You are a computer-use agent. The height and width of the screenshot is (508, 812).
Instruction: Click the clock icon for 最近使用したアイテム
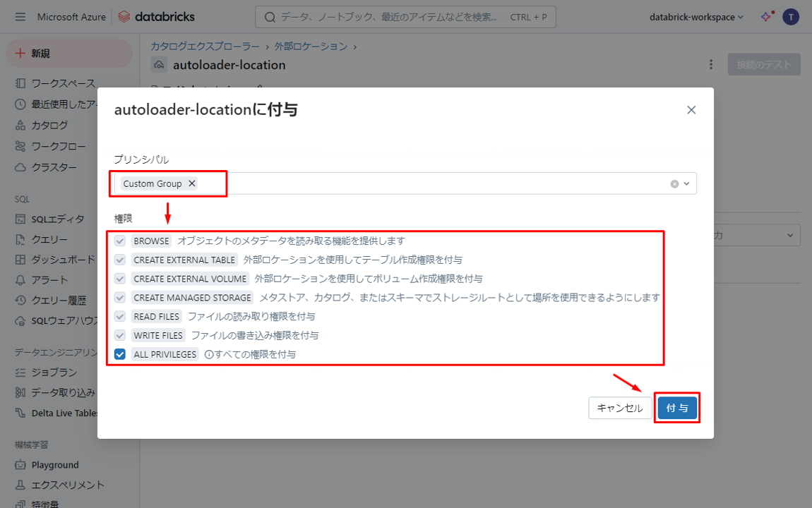(x=20, y=104)
